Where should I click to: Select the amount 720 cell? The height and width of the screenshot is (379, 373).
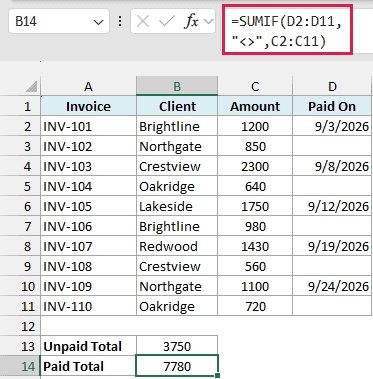click(x=255, y=306)
